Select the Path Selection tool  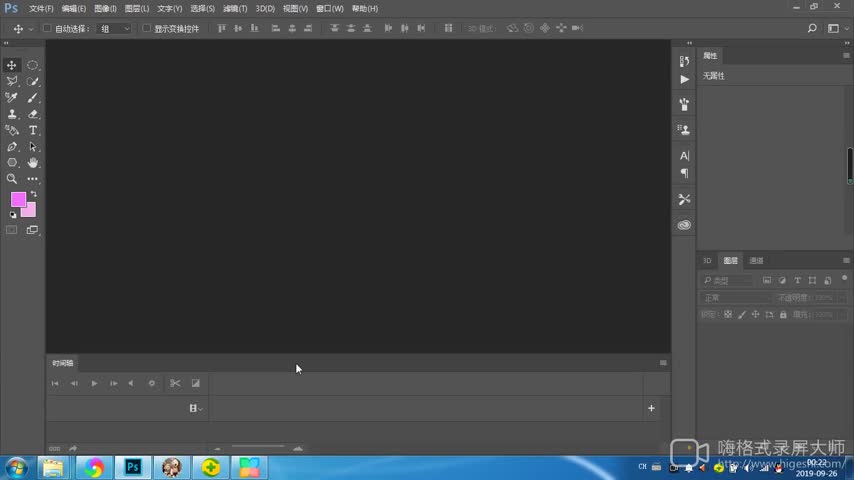[33, 147]
